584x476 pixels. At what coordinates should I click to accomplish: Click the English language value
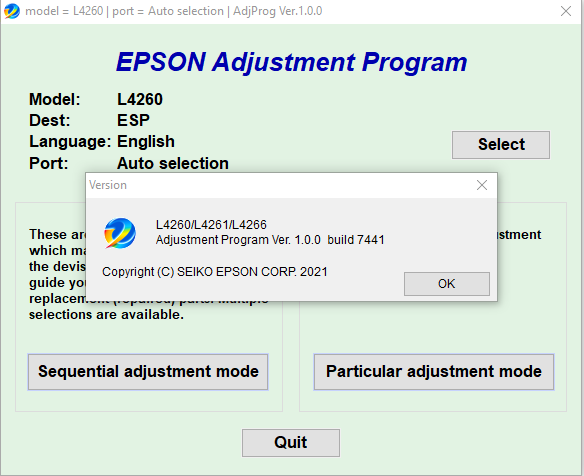[146, 142]
